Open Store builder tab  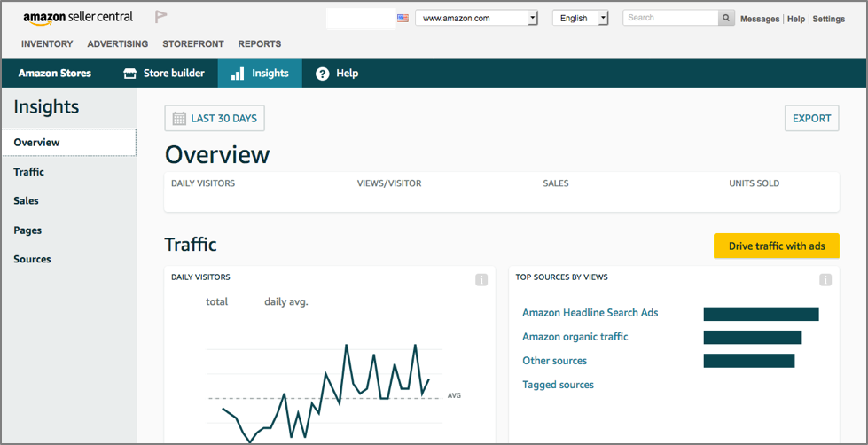pos(164,74)
